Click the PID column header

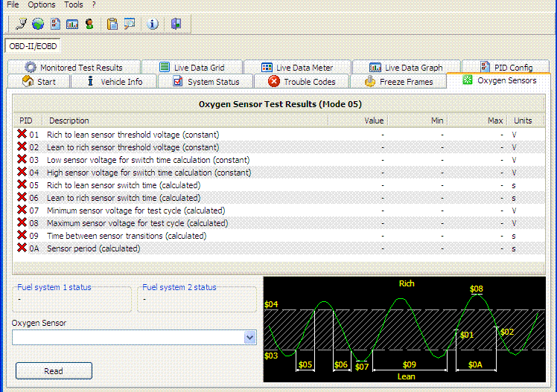click(28, 121)
